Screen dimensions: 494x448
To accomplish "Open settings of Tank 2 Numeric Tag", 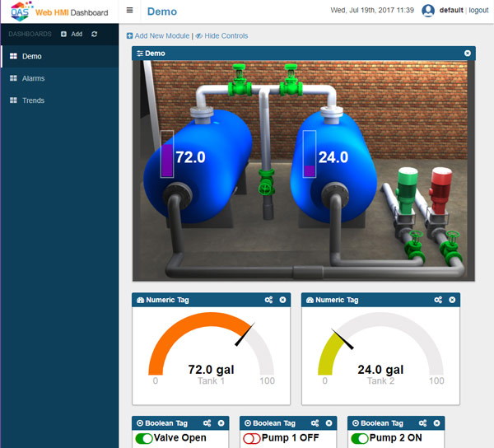I will pos(438,300).
